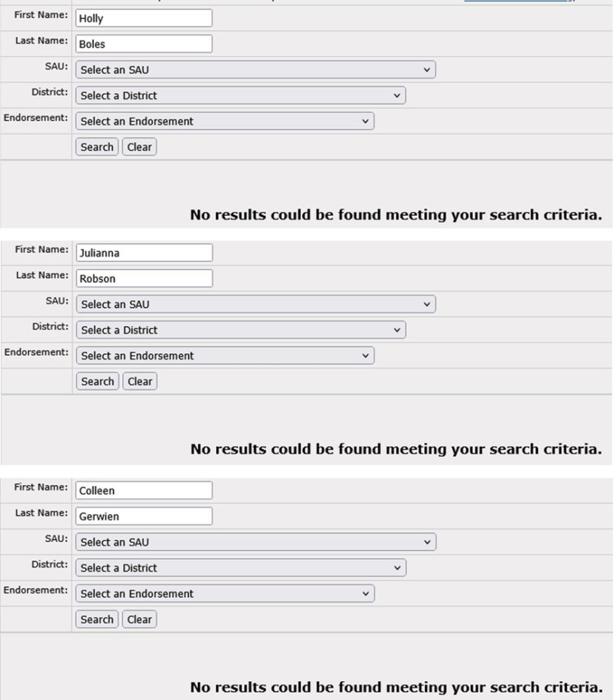The width and height of the screenshot is (613, 700).
Task: Click Last Name field containing Boles
Action: pyautogui.click(x=143, y=44)
